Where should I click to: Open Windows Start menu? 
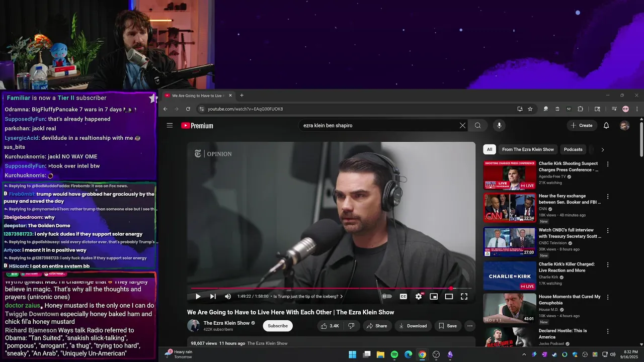click(x=353, y=354)
